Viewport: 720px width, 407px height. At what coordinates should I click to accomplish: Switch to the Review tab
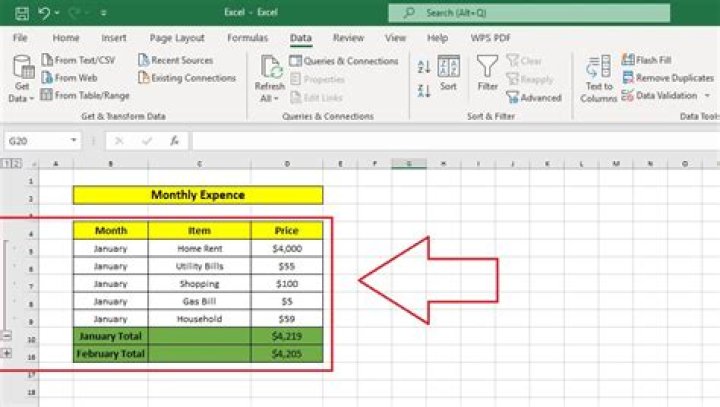[x=348, y=38]
